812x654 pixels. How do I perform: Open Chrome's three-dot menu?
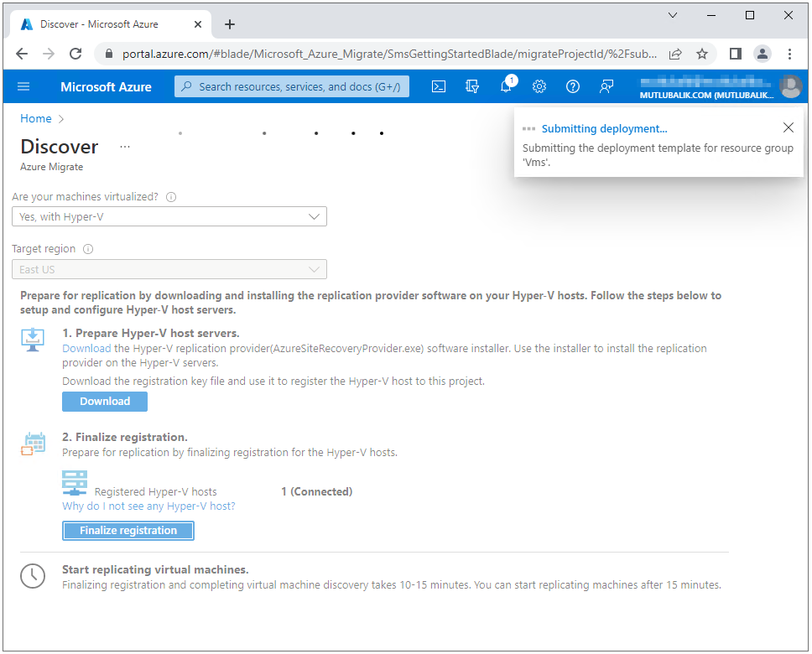[x=789, y=54]
